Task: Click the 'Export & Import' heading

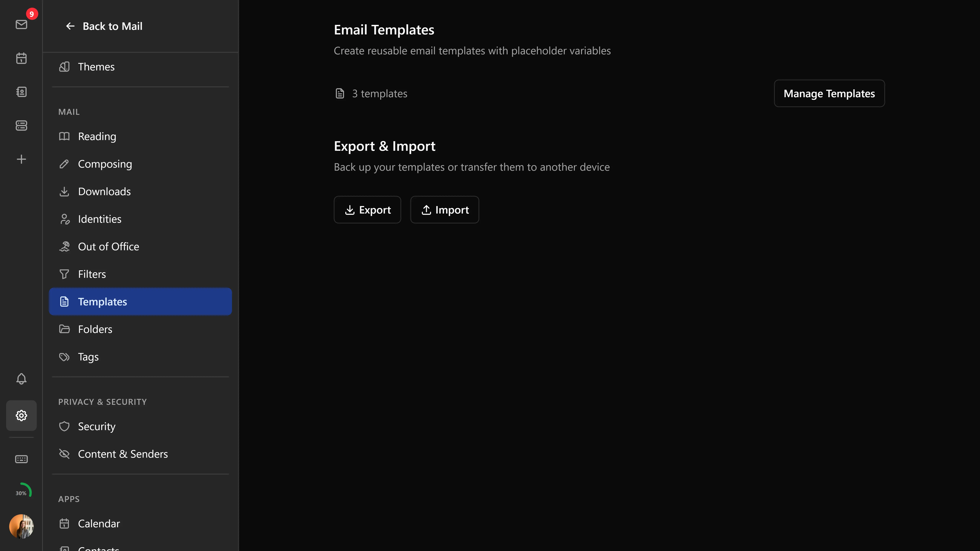Action: pyautogui.click(x=385, y=146)
